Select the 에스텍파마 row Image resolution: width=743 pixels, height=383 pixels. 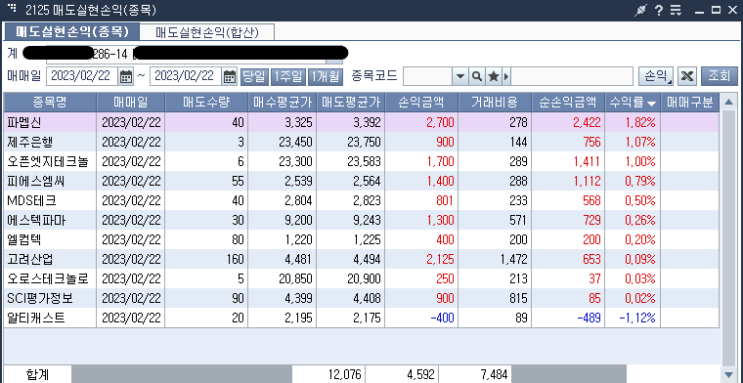(361, 220)
